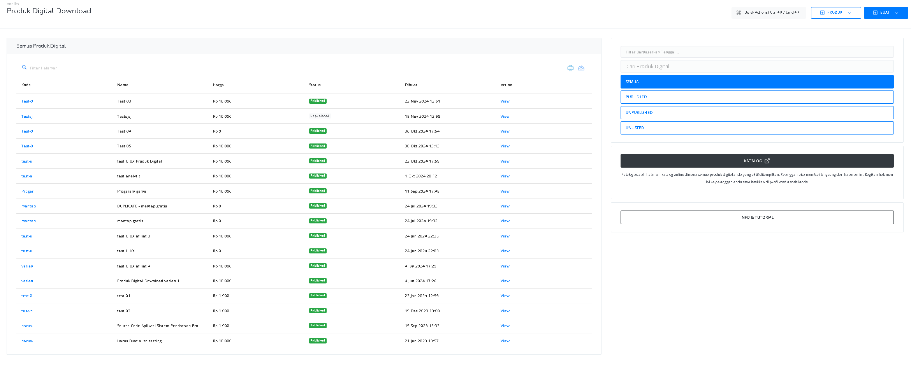Sort by the Nama column header
Viewport: 911px width, 377px height.
tap(122, 85)
